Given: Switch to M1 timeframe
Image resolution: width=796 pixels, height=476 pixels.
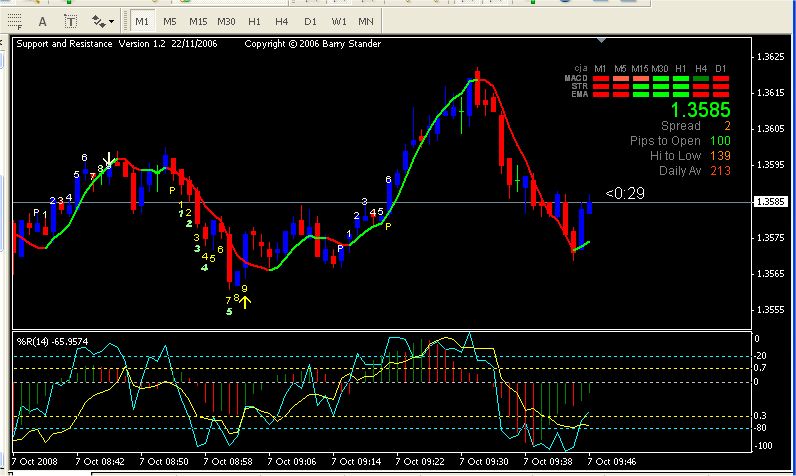Looking at the screenshot, I should [141, 20].
